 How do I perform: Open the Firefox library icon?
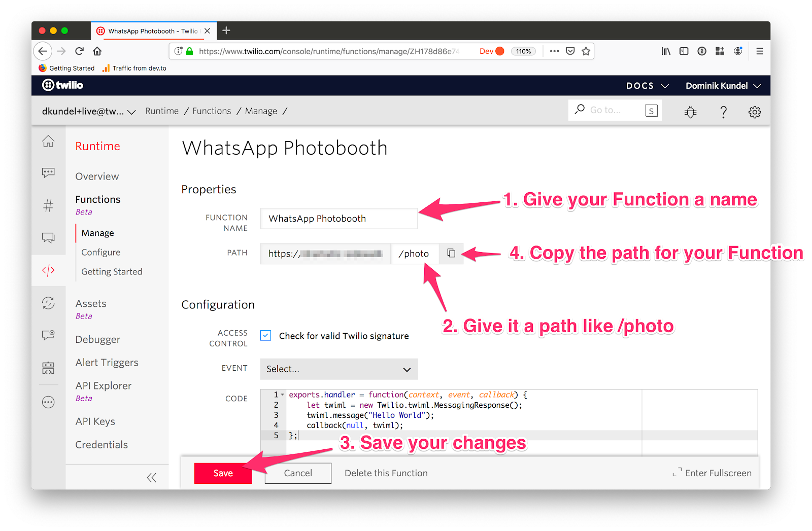666,51
